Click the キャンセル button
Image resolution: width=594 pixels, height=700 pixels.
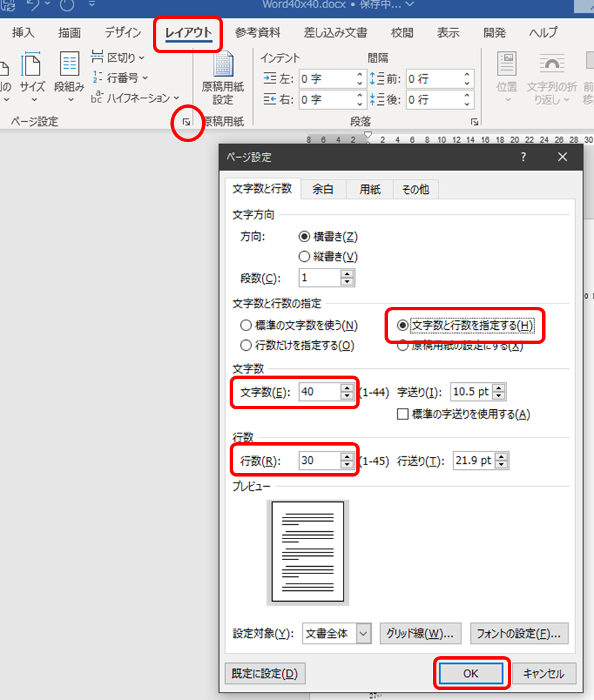543,673
